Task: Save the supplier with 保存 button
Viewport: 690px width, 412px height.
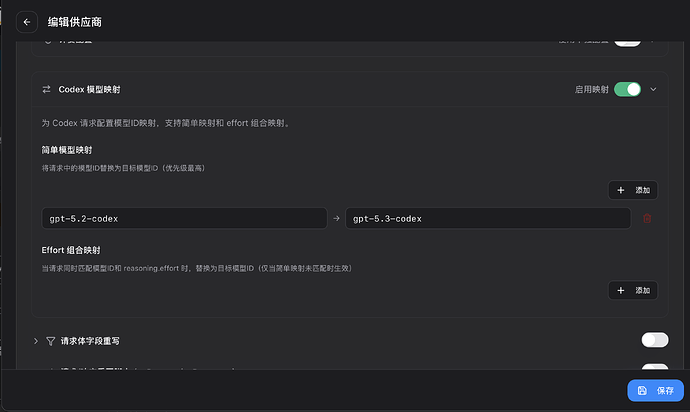Action: 655,390
